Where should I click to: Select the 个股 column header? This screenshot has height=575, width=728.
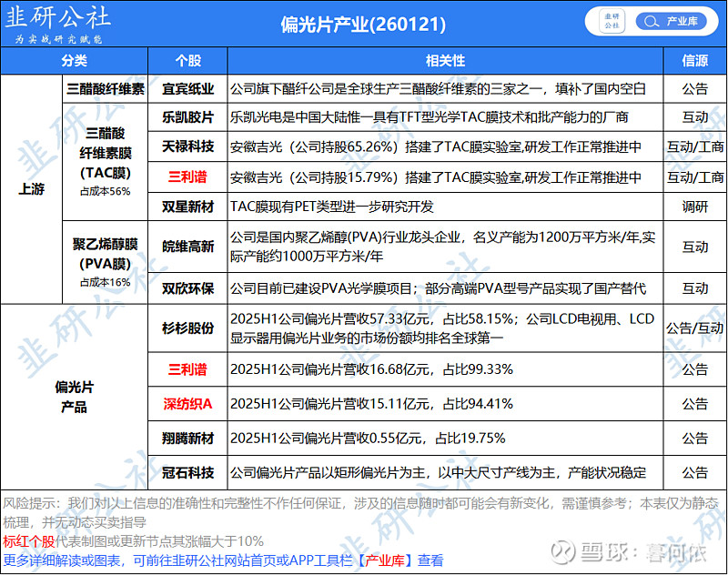(x=187, y=60)
